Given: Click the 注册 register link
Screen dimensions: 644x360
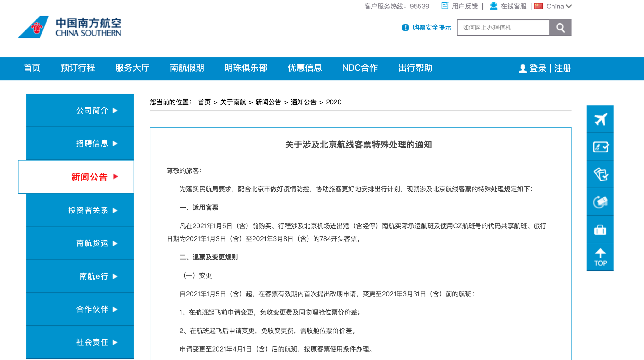Looking at the screenshot, I should tap(563, 69).
